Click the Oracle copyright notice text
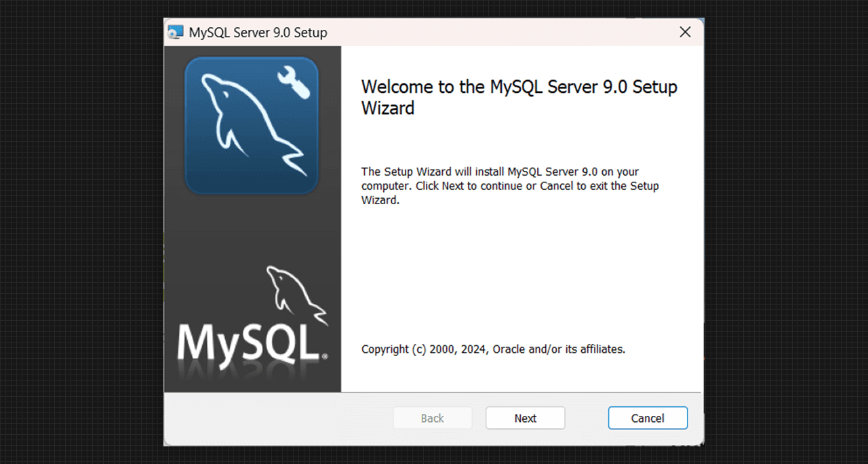868x464 pixels. pos(493,349)
